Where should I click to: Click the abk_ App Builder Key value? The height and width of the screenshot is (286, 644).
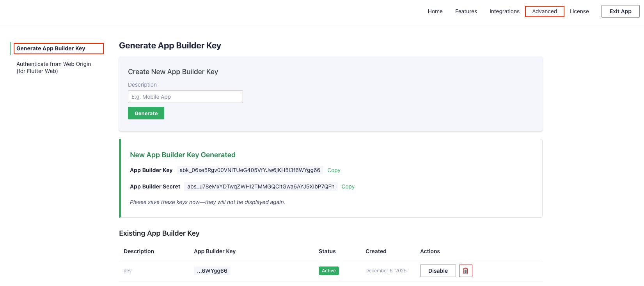tap(250, 170)
